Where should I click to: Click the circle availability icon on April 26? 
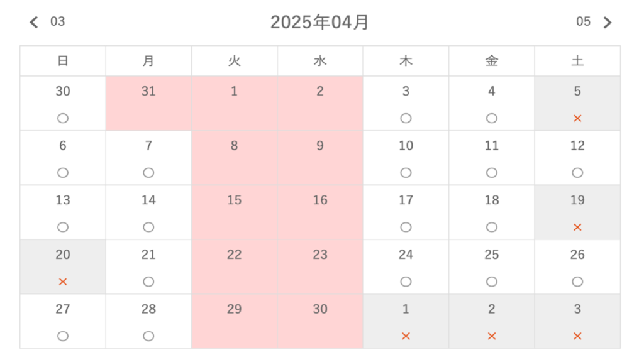(577, 282)
